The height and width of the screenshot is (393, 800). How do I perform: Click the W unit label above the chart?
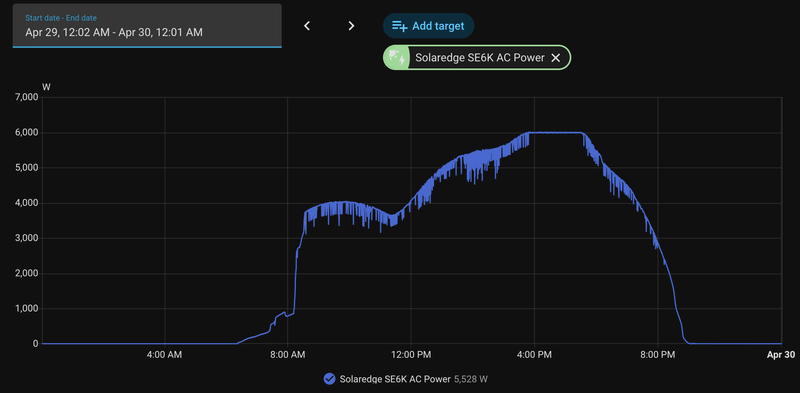pos(46,87)
